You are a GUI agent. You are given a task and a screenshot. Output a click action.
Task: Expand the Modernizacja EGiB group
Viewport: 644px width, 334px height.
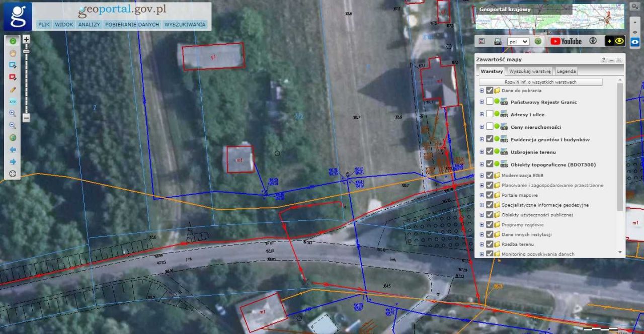point(481,176)
